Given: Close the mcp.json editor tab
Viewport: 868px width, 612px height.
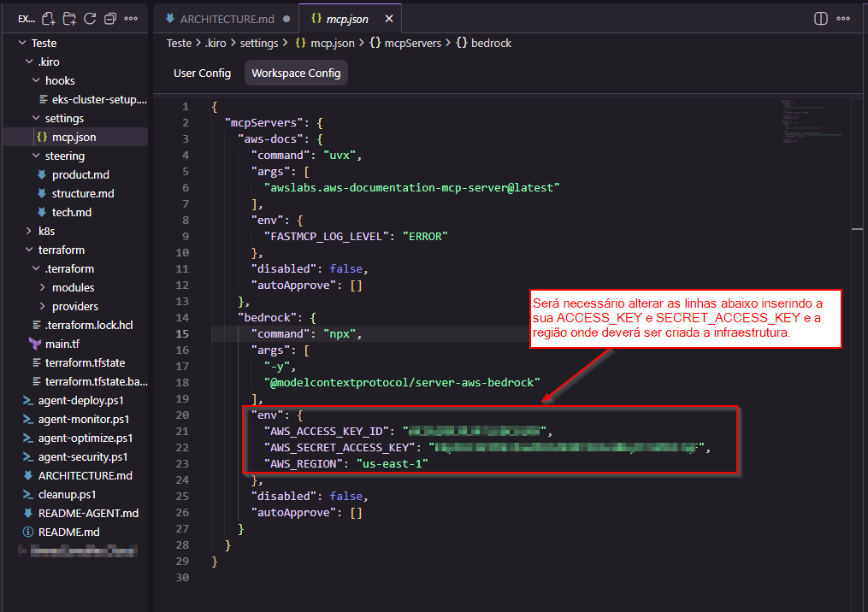Looking at the screenshot, I should 390,18.
